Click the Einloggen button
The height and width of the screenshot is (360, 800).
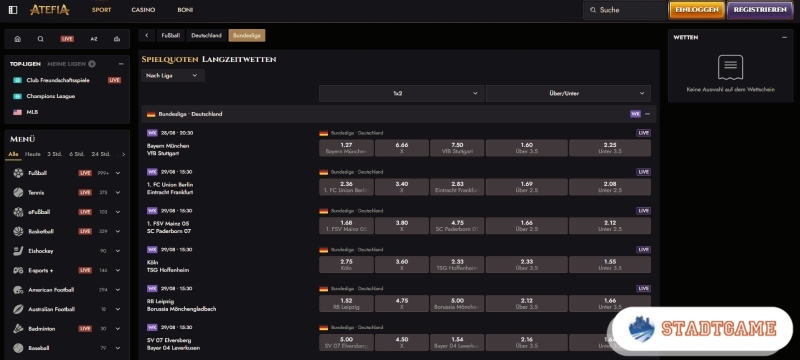click(x=696, y=10)
